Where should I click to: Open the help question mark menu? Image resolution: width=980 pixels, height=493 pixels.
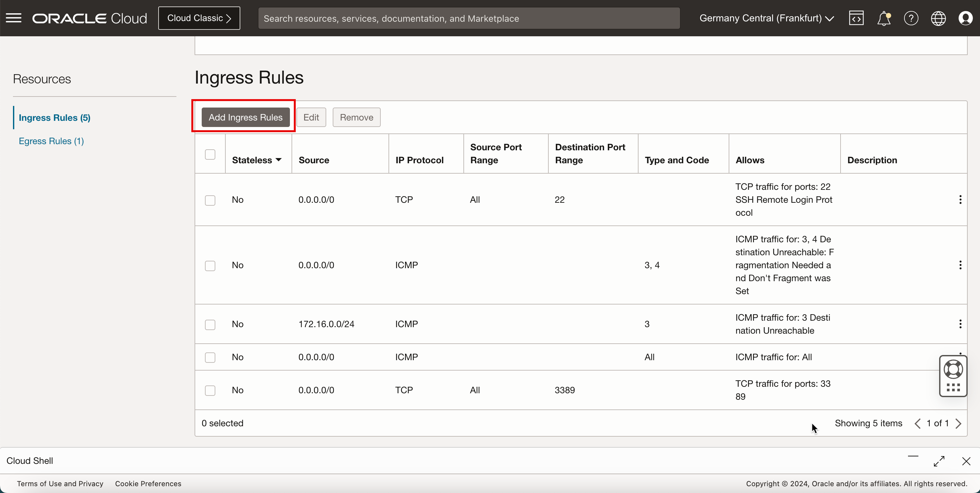click(x=911, y=18)
